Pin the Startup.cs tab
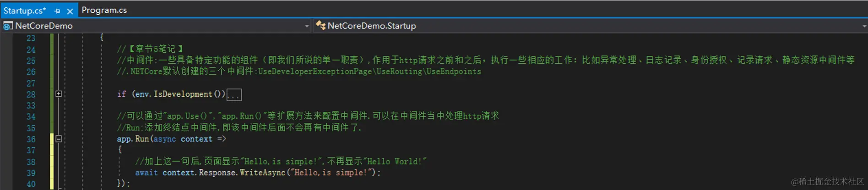Image resolution: width=868 pixels, height=190 pixels. tap(57, 11)
